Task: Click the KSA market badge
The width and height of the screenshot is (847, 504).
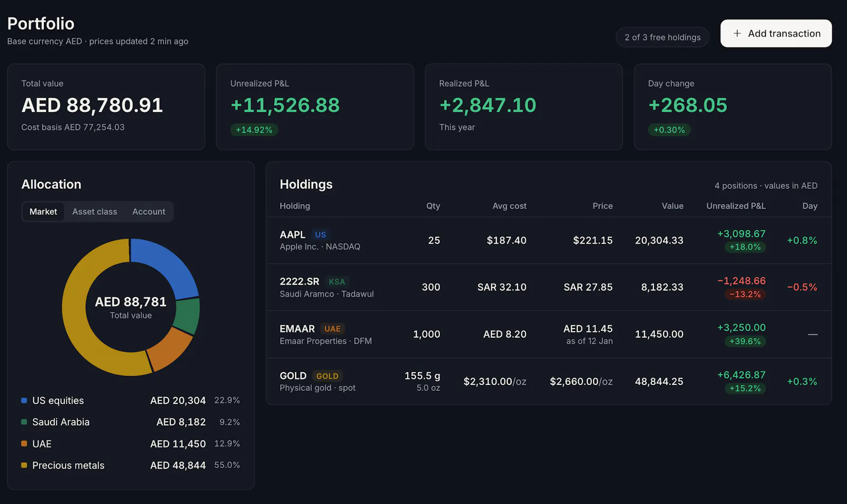Action: pos(337,282)
